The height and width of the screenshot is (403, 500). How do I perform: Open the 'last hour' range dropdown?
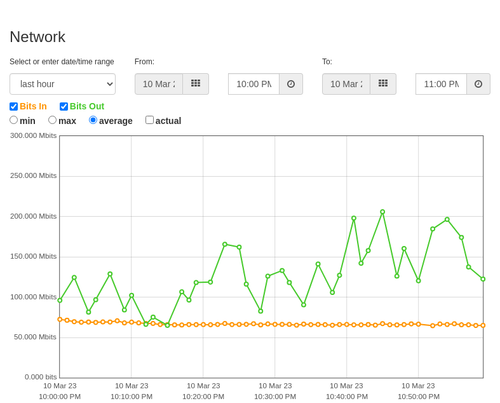pyautogui.click(x=63, y=84)
